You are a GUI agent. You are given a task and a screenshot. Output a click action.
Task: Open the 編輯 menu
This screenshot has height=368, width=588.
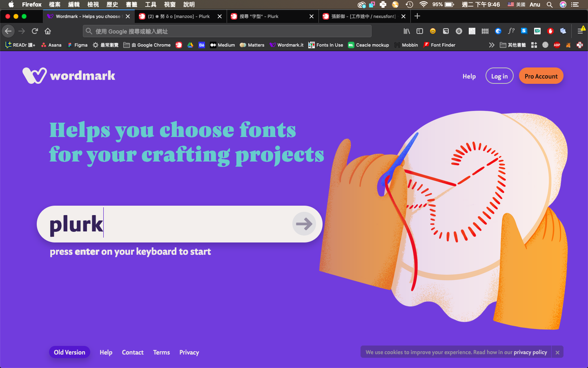74,4
